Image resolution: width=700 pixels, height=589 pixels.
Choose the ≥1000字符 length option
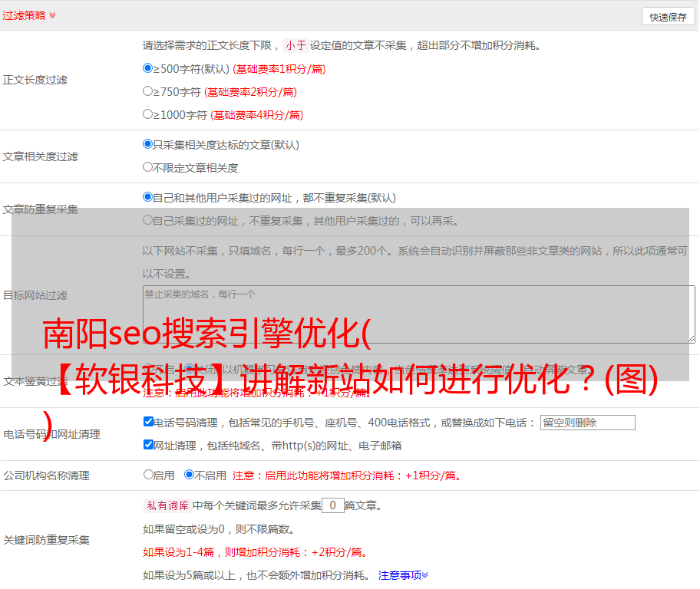coord(148,114)
